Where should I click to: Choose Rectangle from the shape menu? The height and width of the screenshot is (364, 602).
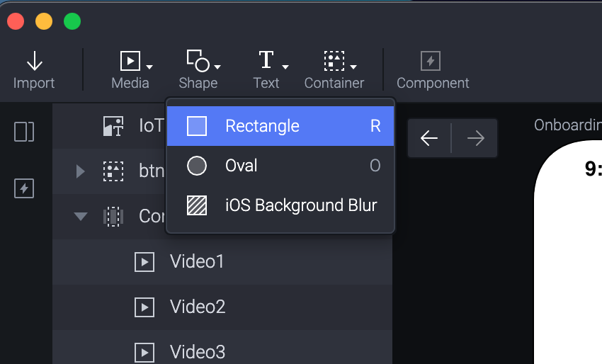pos(280,126)
